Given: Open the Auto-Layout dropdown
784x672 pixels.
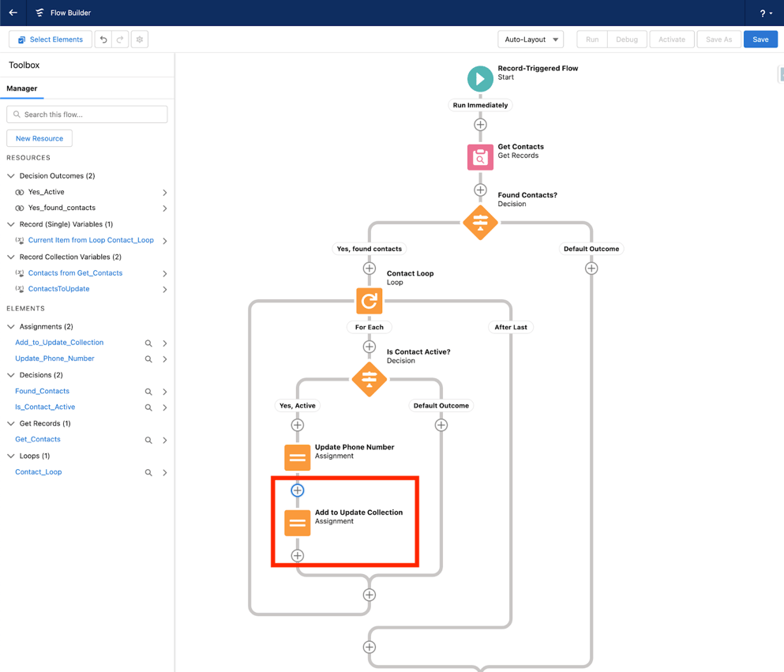Looking at the screenshot, I should click(x=530, y=39).
